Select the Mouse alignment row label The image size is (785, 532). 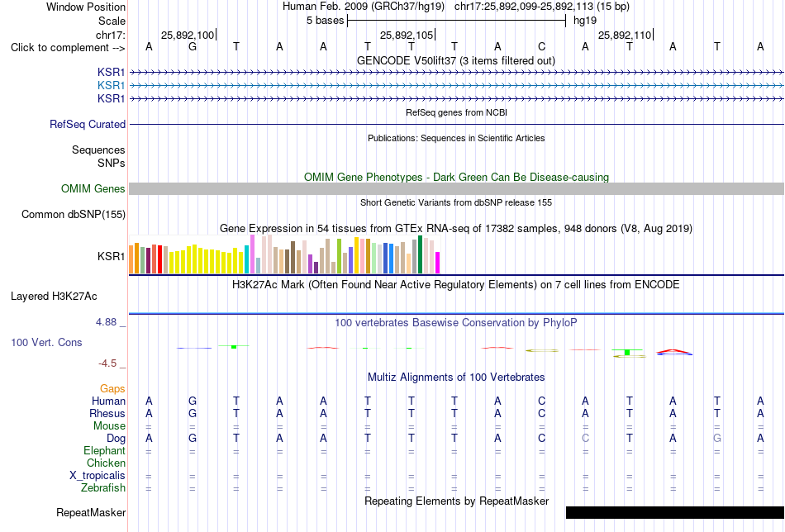pos(109,426)
